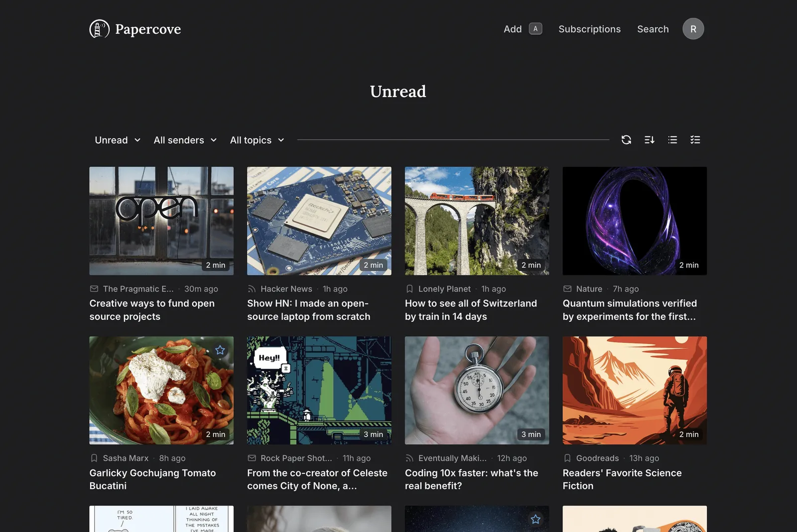Click the 'Hacker News' source name
Screen dimensions: 797x532
[x=286, y=289]
